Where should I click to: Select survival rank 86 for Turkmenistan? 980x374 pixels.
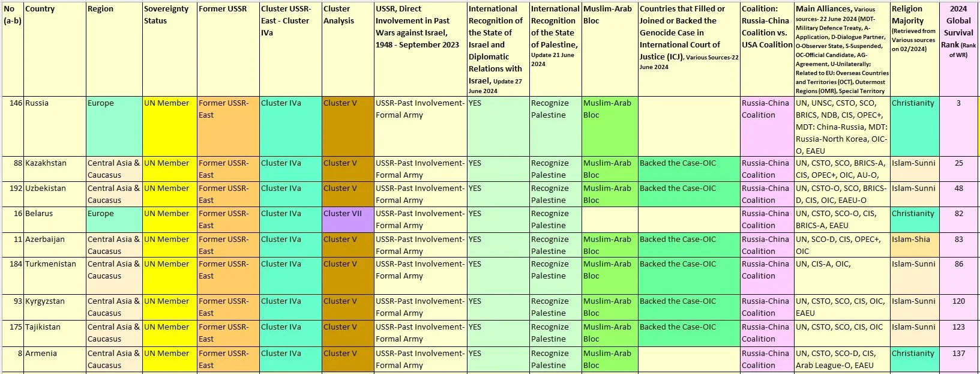[958, 276]
